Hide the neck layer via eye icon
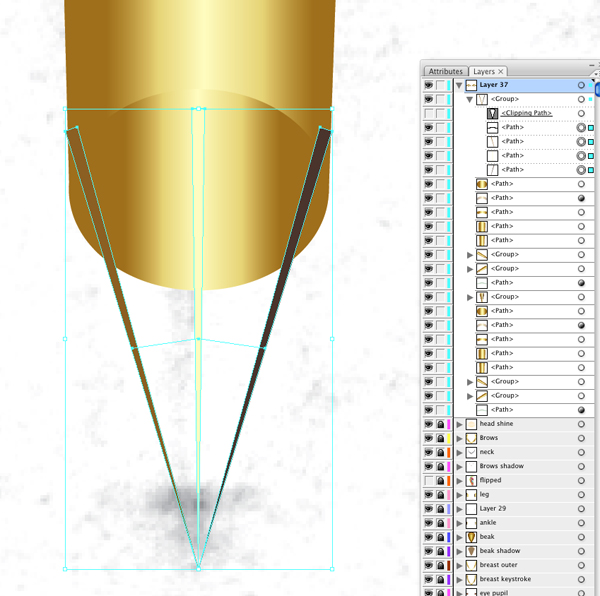The image size is (600, 596). (429, 452)
